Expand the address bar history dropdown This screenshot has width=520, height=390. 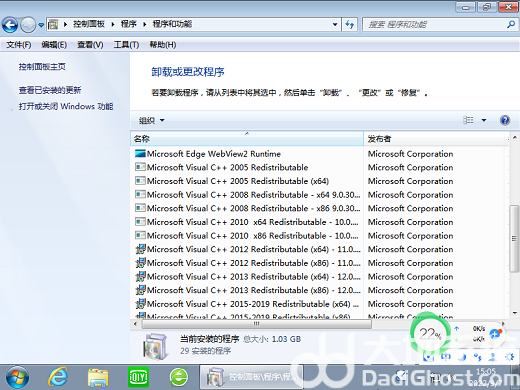(x=335, y=24)
